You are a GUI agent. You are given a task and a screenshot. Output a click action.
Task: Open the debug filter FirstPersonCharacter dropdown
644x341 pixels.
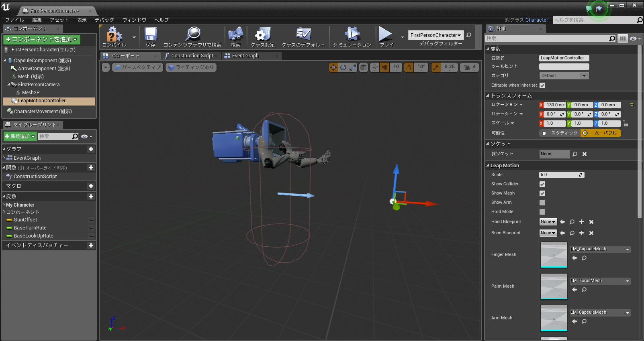tap(436, 35)
